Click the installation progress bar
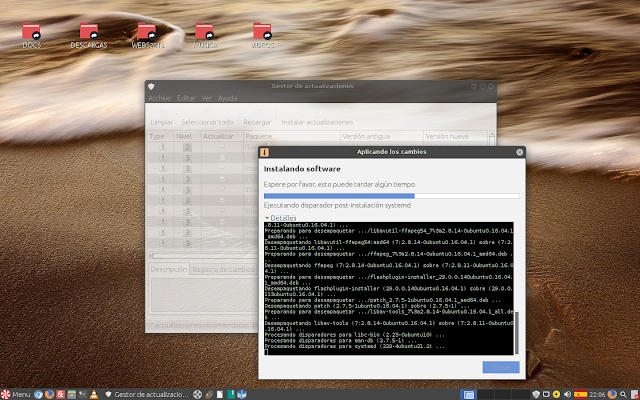 click(391, 196)
